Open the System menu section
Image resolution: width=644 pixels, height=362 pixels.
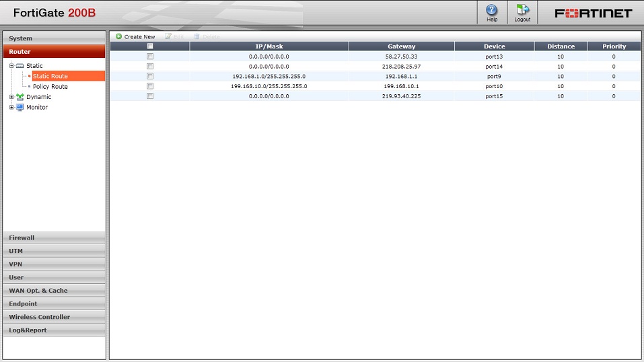pos(55,38)
